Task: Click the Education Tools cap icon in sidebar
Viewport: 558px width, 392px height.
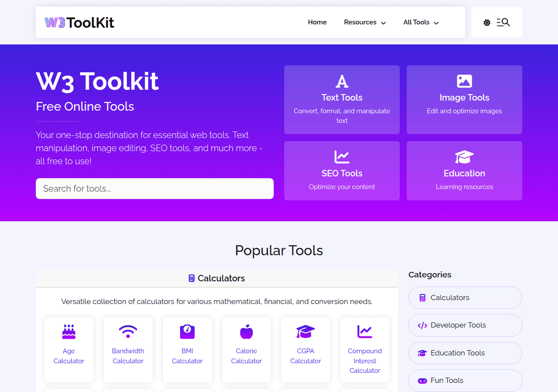Action: point(422,353)
